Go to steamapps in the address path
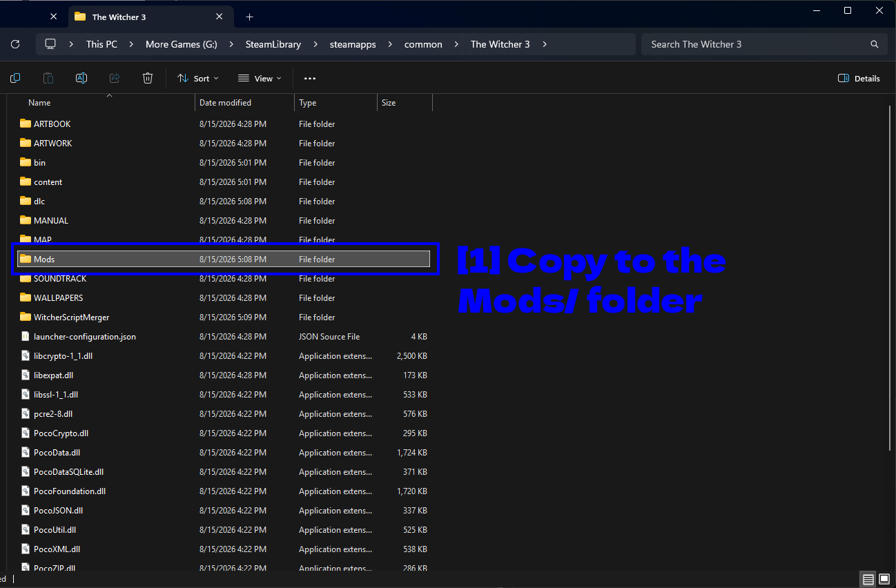The width and height of the screenshot is (896, 588). click(353, 44)
